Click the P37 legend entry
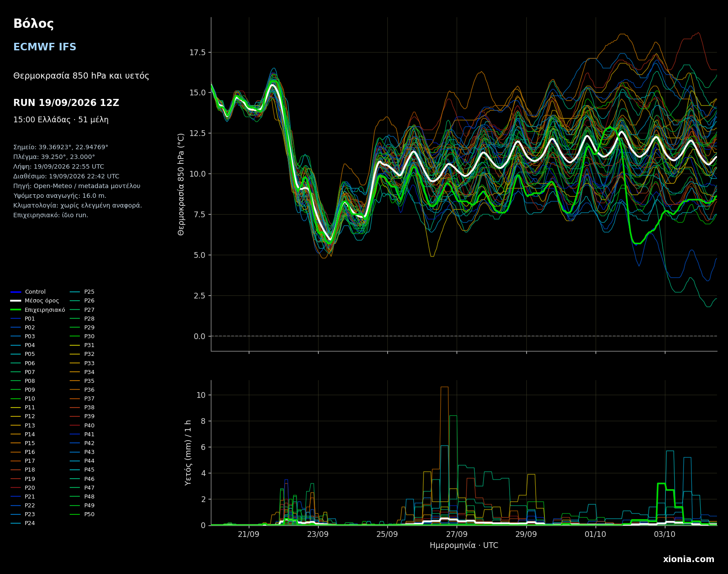 pos(82,399)
